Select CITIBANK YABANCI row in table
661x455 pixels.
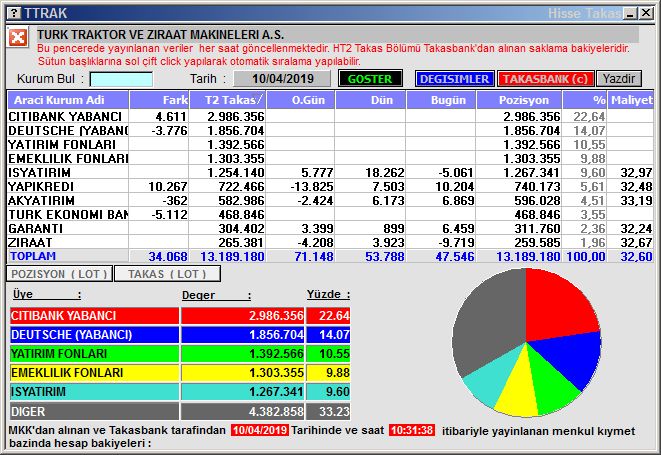(x=330, y=116)
